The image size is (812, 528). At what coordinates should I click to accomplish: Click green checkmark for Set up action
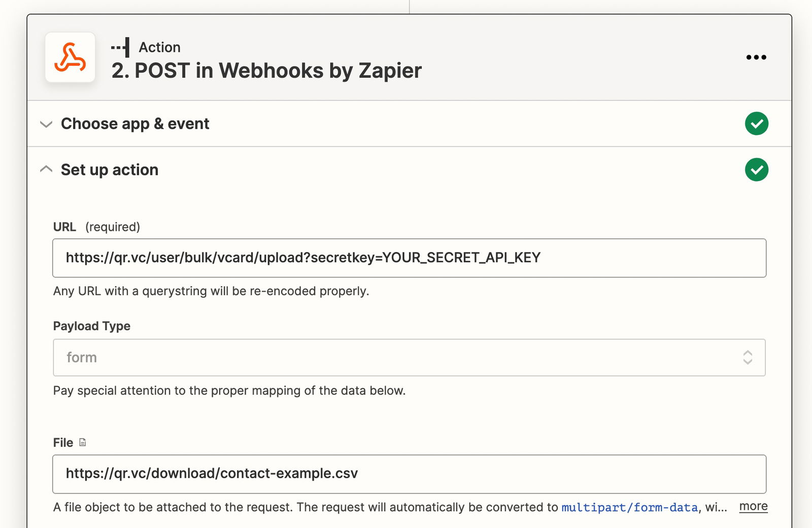click(757, 170)
